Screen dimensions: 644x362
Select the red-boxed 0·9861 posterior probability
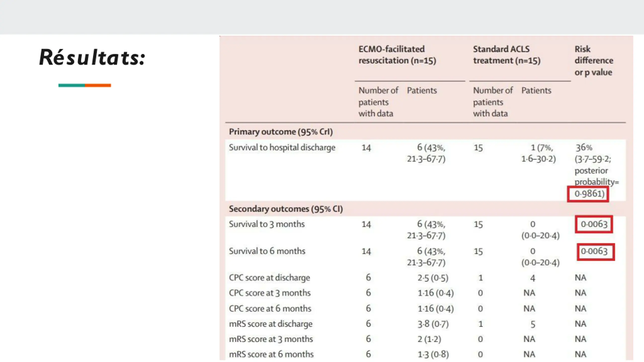[x=588, y=194]
